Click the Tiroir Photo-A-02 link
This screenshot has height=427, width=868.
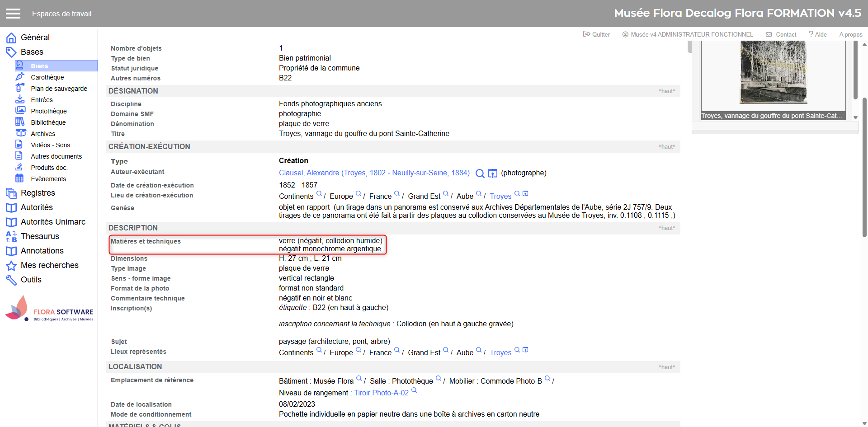point(381,393)
